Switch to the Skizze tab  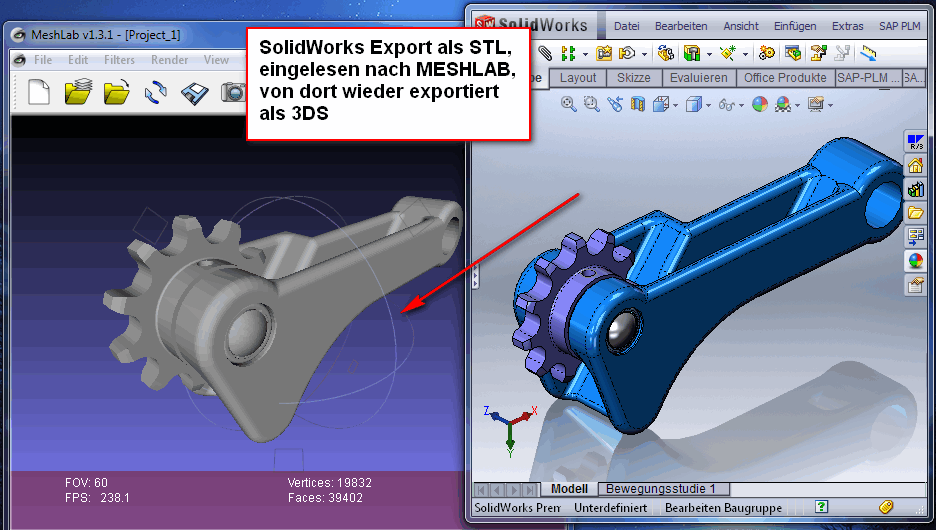pos(633,78)
